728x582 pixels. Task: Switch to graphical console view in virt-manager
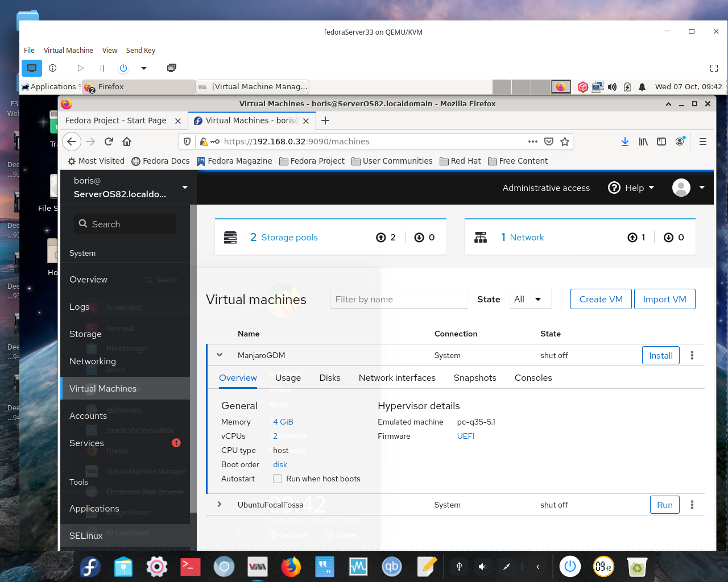pyautogui.click(x=32, y=68)
